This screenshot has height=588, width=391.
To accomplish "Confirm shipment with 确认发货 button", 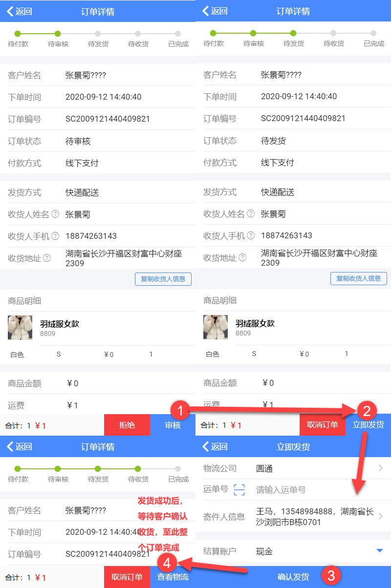I will tap(293, 577).
